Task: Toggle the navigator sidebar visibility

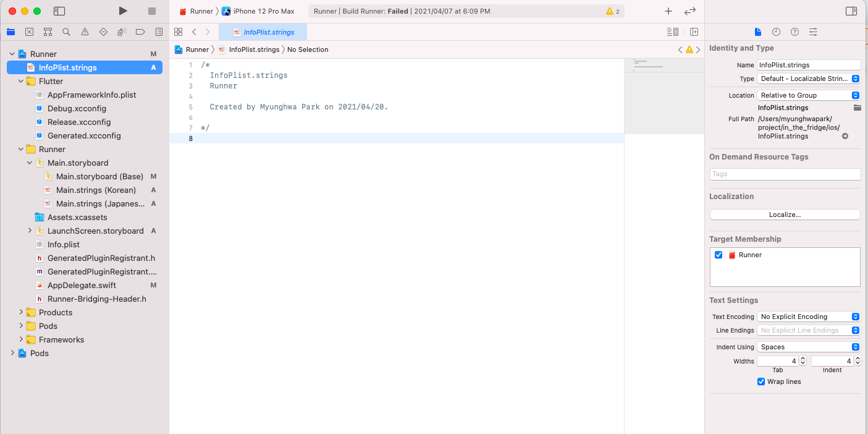Action: (59, 11)
